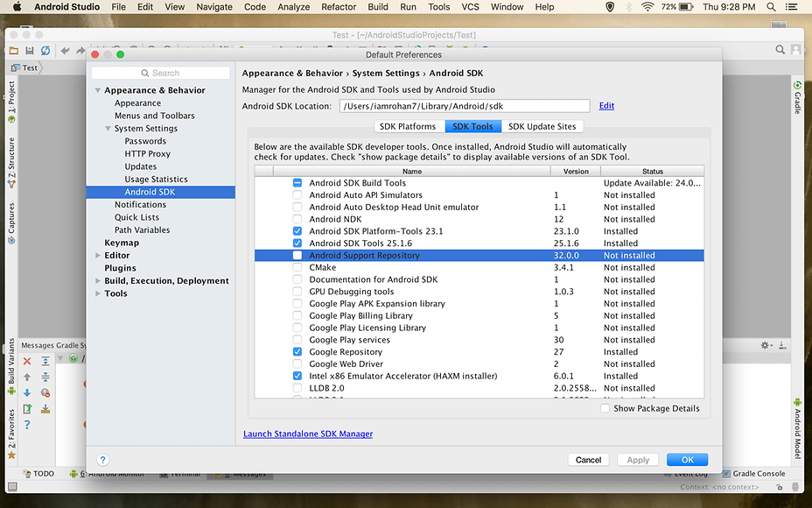812x508 pixels.
Task: Click the Android SDK Location path field
Action: tap(465, 106)
